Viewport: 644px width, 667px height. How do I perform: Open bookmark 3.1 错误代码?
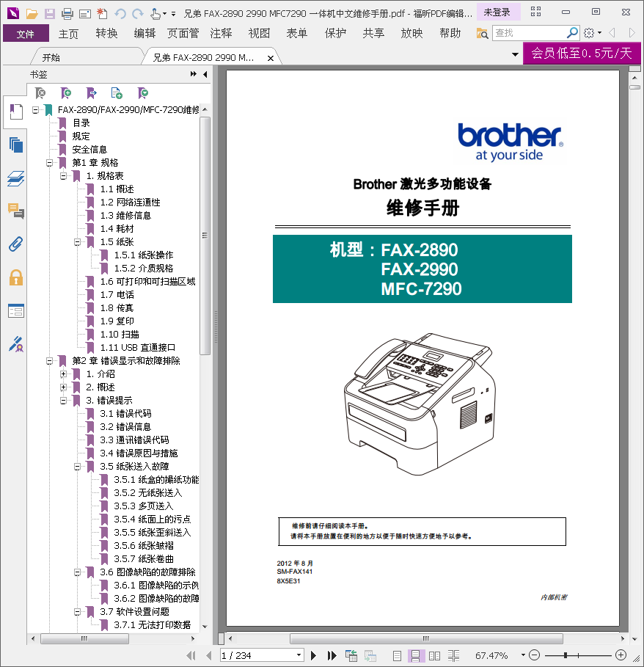(126, 413)
